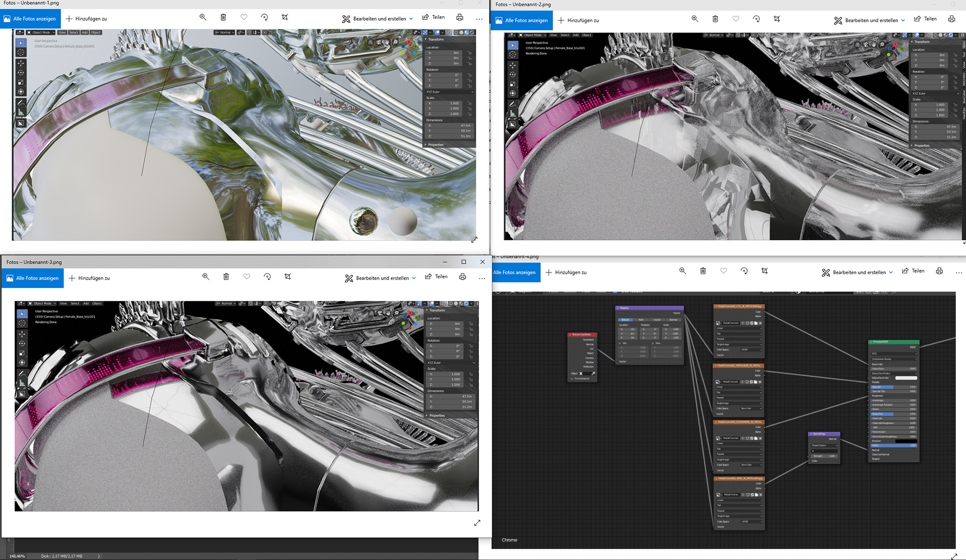Open the three-dots menu in Unbenannt-4 window
966x560 pixels.
tap(959, 272)
